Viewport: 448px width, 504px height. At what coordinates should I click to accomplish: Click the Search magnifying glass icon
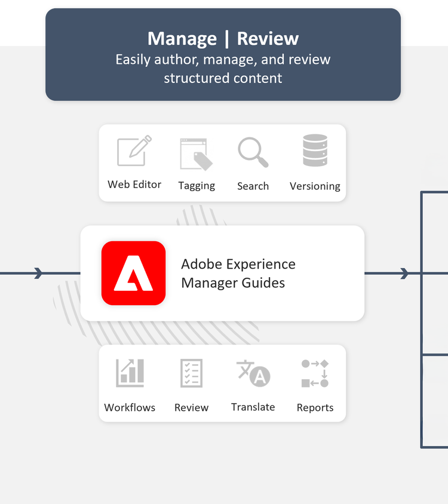coord(253,152)
